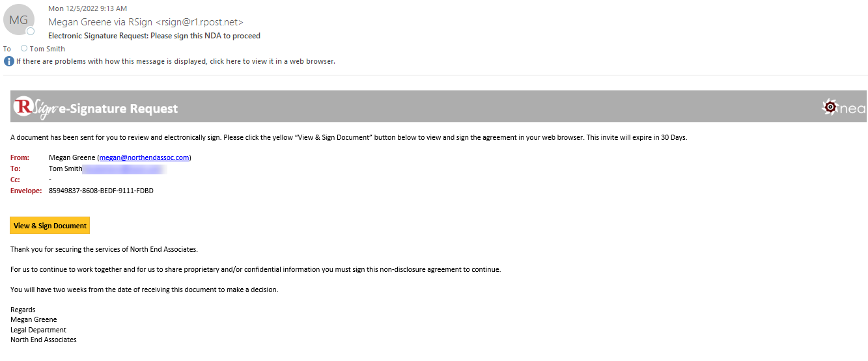Click the nea text beside the gear logo
Image resolution: width=868 pixels, height=361 pixels.
tap(852, 109)
